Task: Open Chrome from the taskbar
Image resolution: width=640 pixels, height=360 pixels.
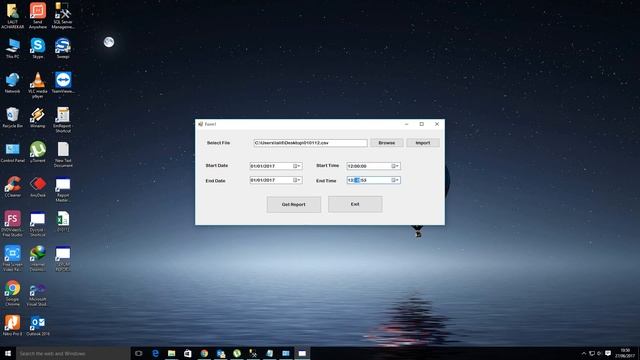Action: coord(204,353)
